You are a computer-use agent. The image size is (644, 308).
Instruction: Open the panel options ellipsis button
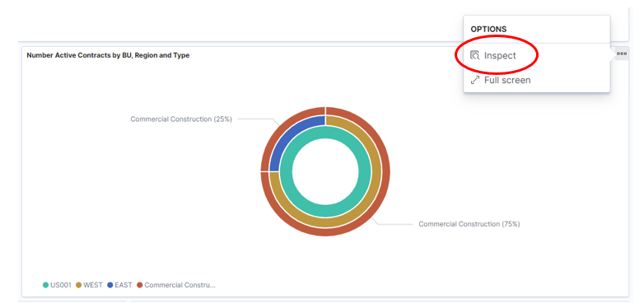click(x=622, y=54)
